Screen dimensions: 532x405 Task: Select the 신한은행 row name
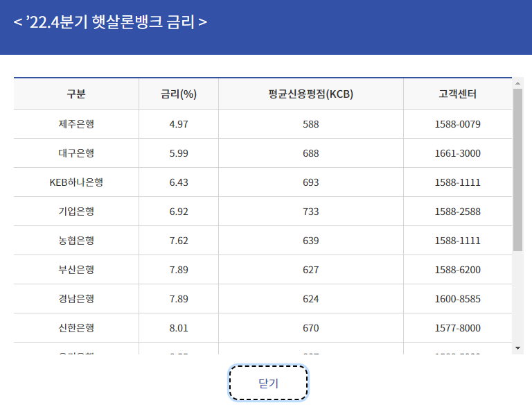pos(76,328)
